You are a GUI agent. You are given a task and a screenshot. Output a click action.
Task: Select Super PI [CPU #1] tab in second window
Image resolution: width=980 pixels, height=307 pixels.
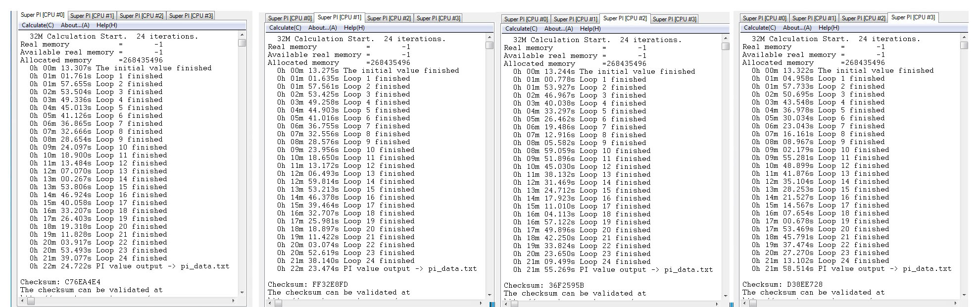click(x=340, y=17)
